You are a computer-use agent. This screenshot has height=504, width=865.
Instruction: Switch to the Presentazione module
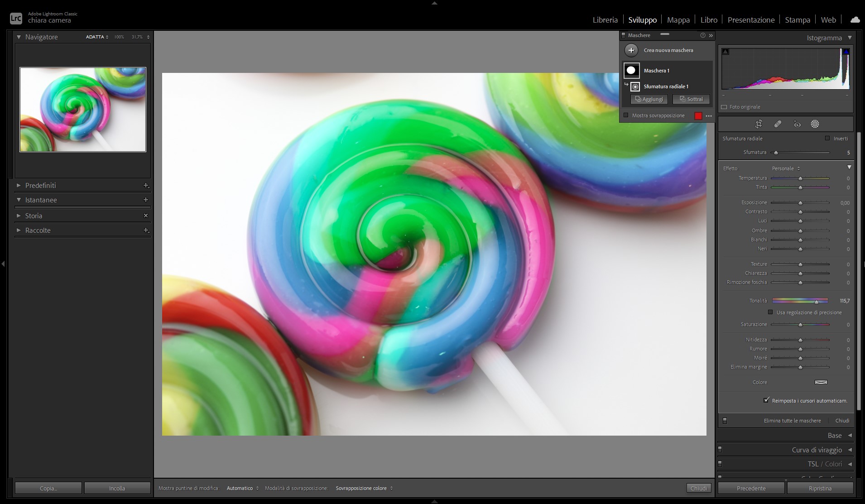[x=751, y=20]
